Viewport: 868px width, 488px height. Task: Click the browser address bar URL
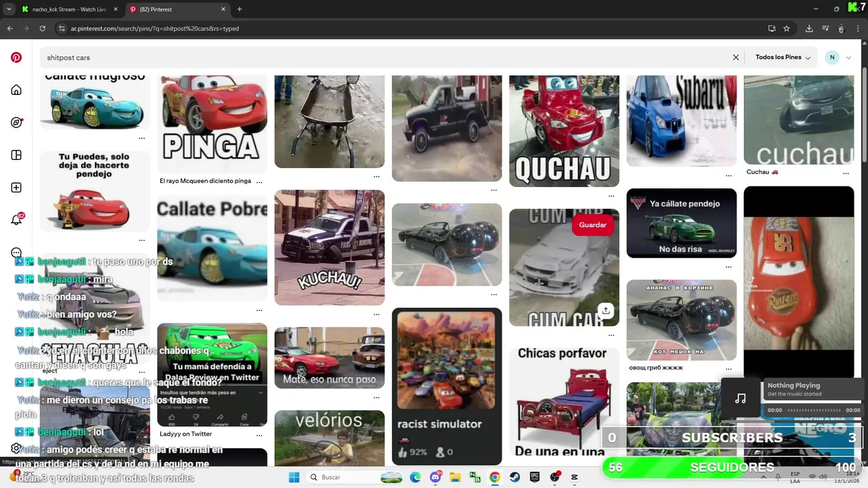[155, 28]
